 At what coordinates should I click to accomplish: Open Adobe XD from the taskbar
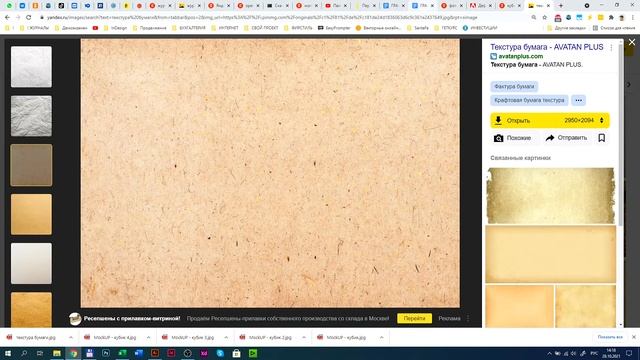point(204,353)
